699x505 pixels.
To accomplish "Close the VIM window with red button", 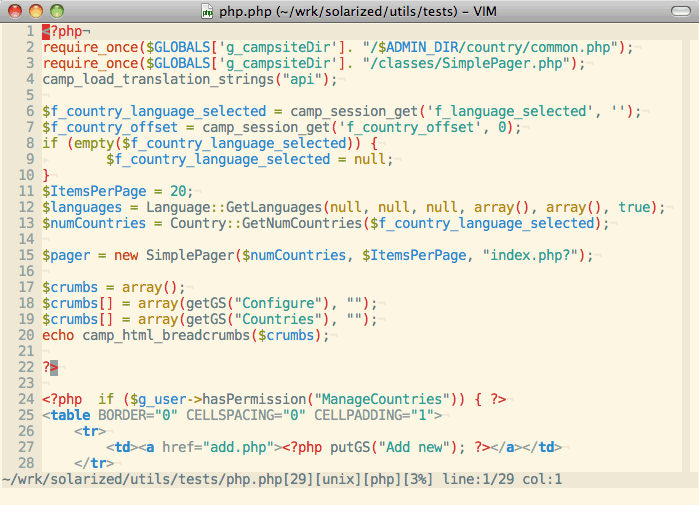I will click(x=14, y=11).
